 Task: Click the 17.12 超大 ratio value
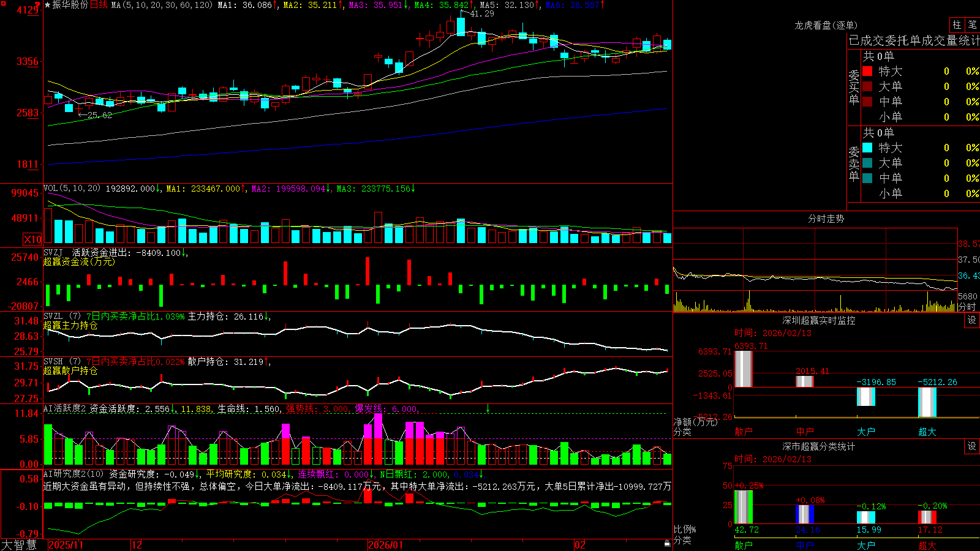(930, 530)
